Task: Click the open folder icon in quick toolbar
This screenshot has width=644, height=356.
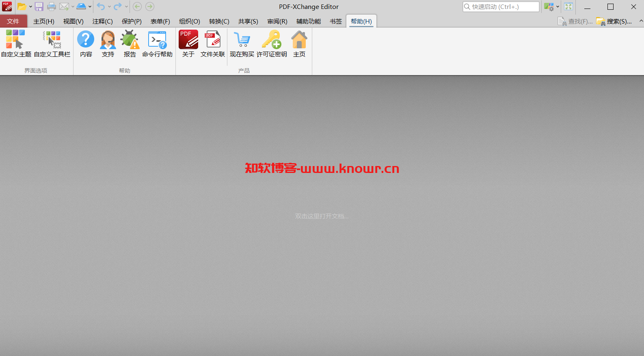Action: click(x=22, y=6)
